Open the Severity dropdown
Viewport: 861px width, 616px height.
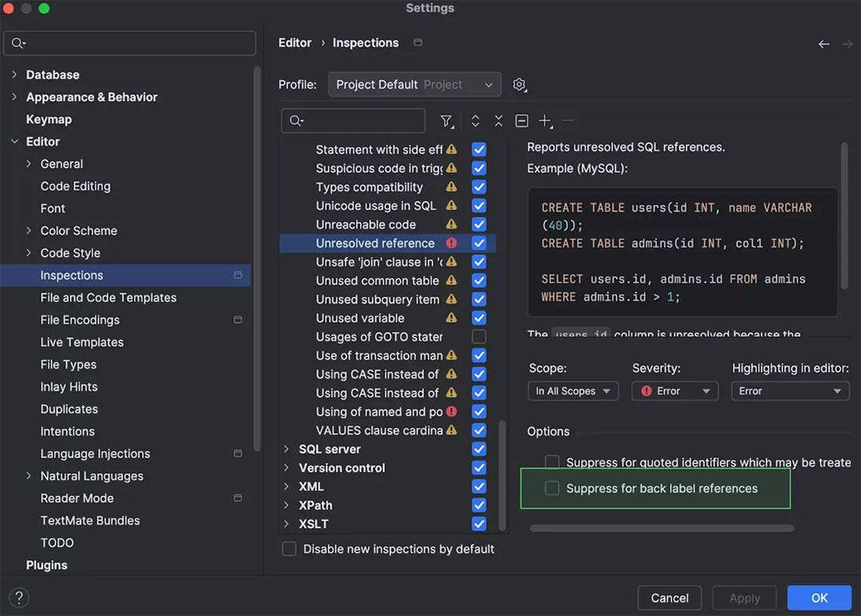coord(674,390)
